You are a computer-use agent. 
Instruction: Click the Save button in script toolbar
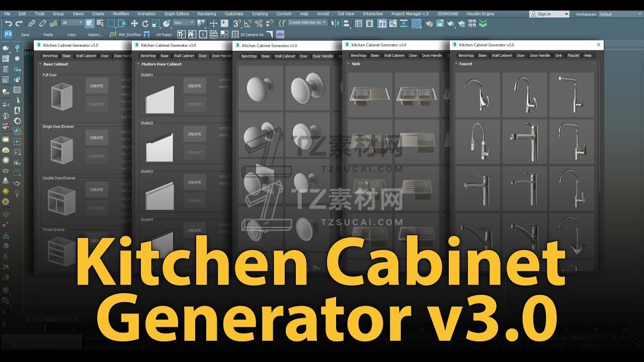[x=25, y=35]
